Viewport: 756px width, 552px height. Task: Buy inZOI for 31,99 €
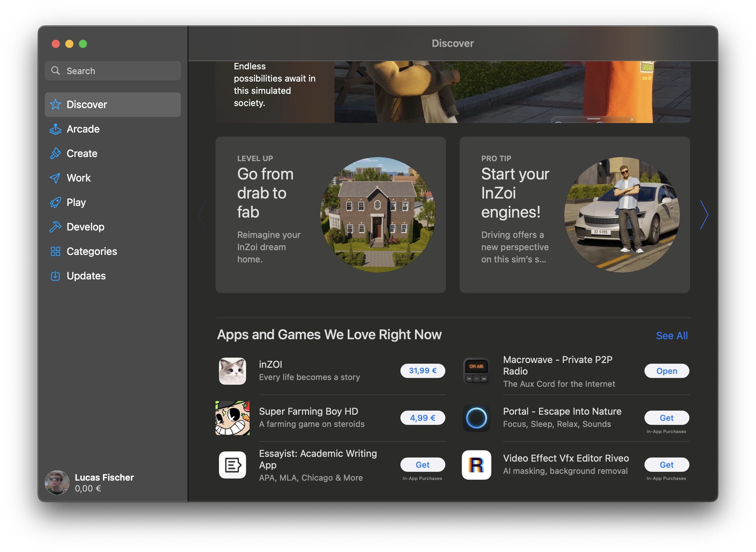423,371
